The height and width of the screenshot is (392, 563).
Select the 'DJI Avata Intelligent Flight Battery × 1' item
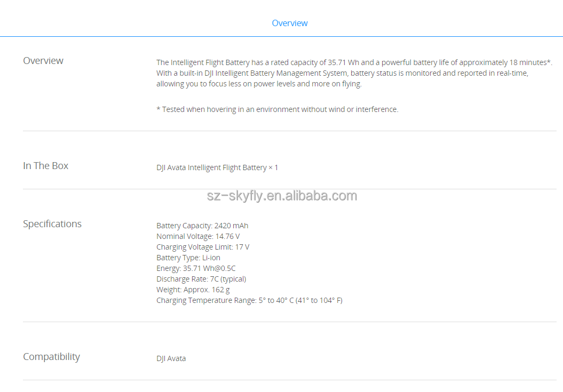(x=217, y=167)
